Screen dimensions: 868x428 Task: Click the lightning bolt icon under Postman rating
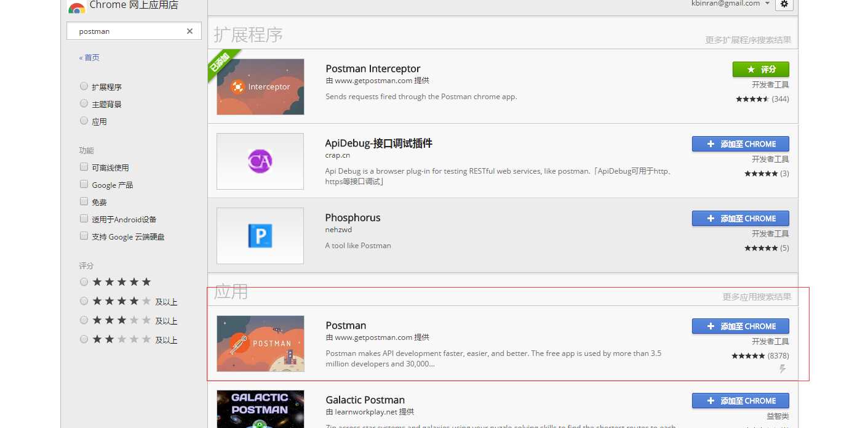782,369
